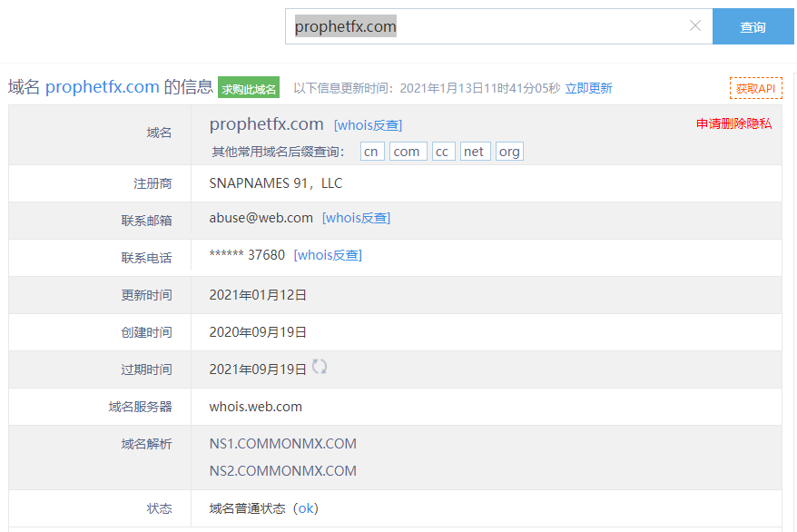Click the NS2.COMMONMX.COM nameserver text
Screen dimensions: 797x532
[x=282, y=471]
